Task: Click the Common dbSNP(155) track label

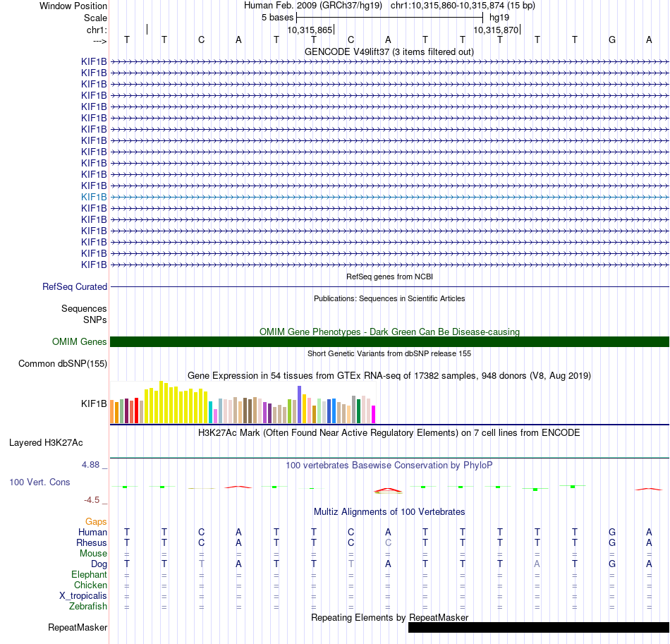Action: click(62, 364)
